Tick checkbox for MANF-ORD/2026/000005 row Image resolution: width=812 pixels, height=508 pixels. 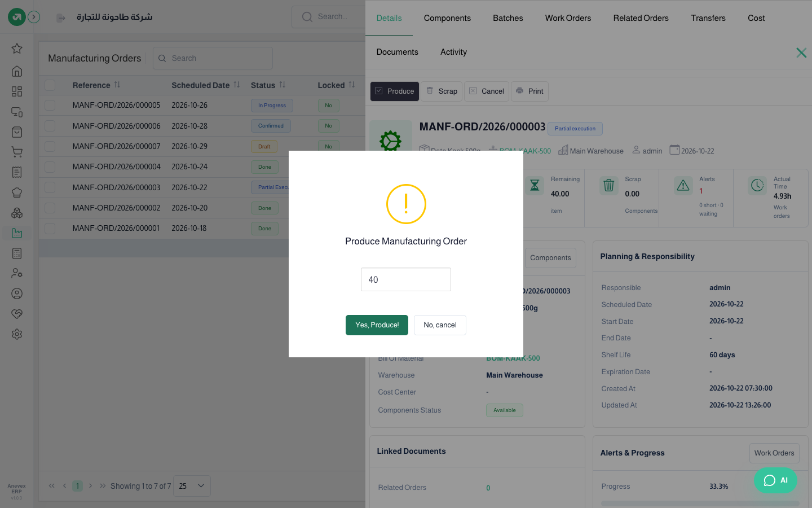click(50, 106)
